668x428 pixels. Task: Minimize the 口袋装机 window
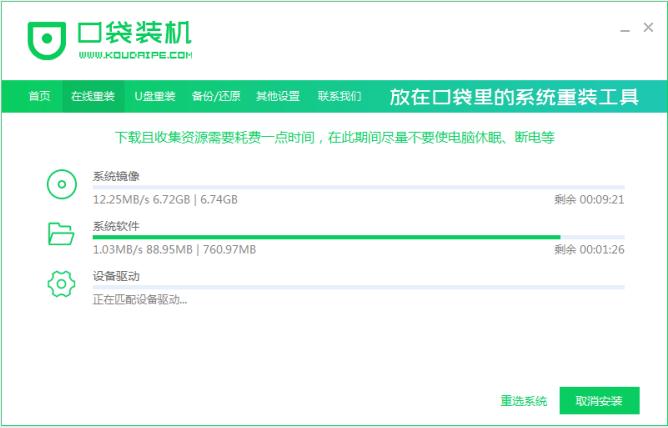point(625,29)
